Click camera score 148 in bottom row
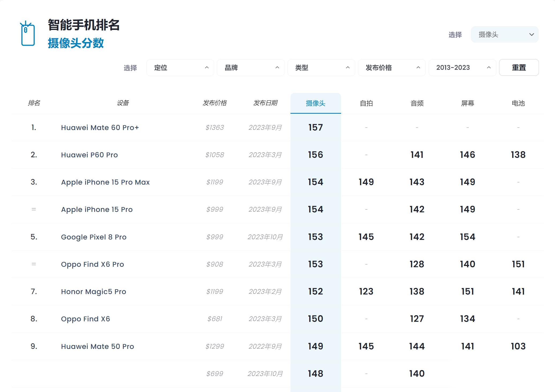 click(316, 374)
